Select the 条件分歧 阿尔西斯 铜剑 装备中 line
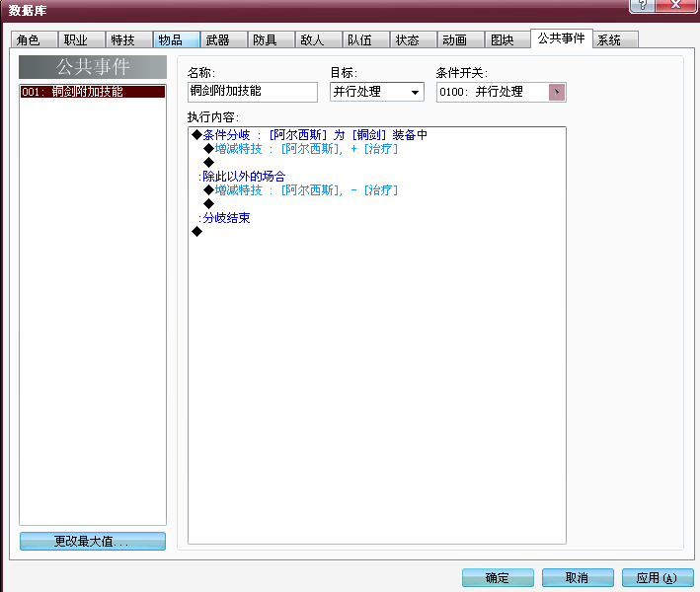The height and width of the screenshot is (592, 700). [309, 135]
